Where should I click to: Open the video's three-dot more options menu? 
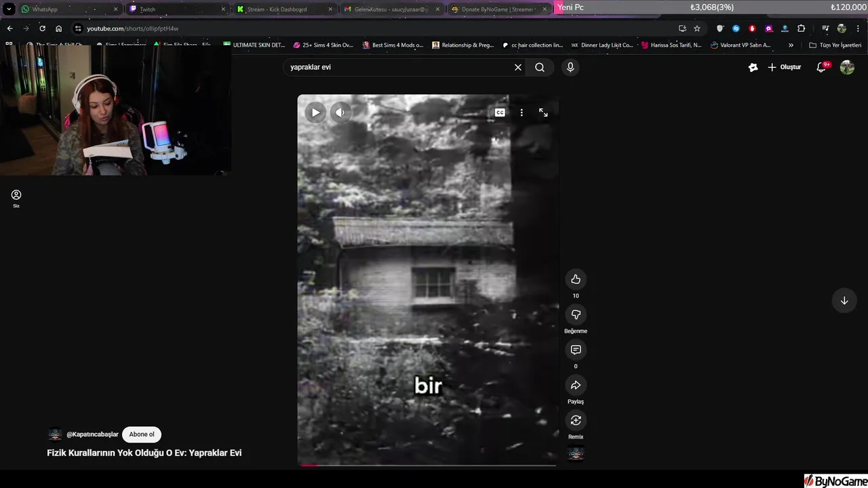(x=521, y=113)
